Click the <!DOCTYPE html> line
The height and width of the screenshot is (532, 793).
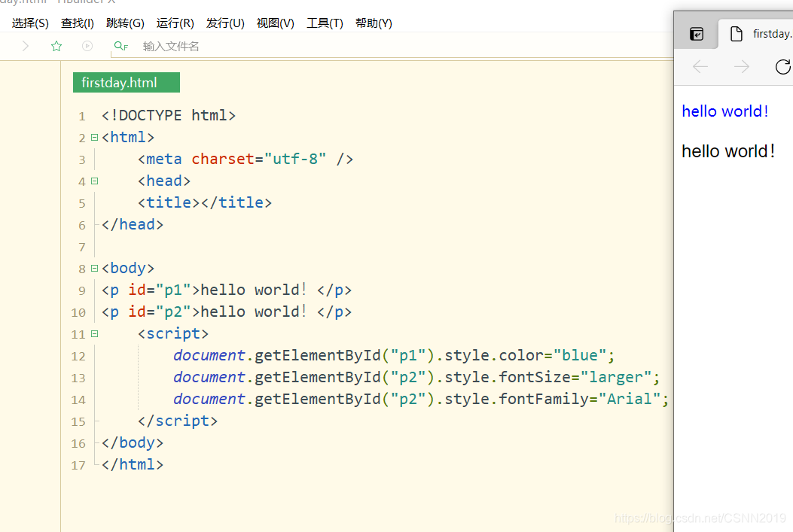[169, 116]
